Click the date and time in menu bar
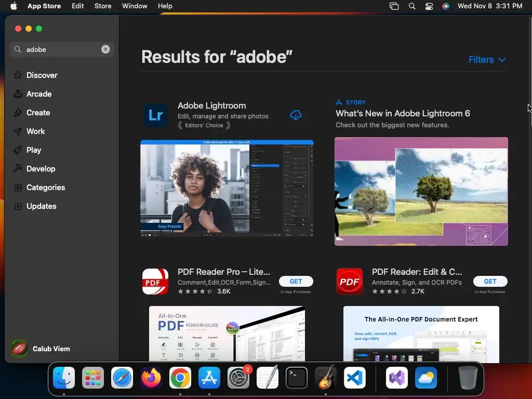This screenshot has width=532, height=399. pos(489,6)
